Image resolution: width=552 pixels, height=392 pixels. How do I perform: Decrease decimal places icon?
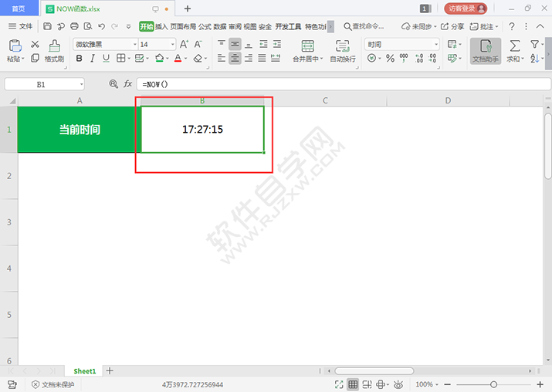[432, 58]
